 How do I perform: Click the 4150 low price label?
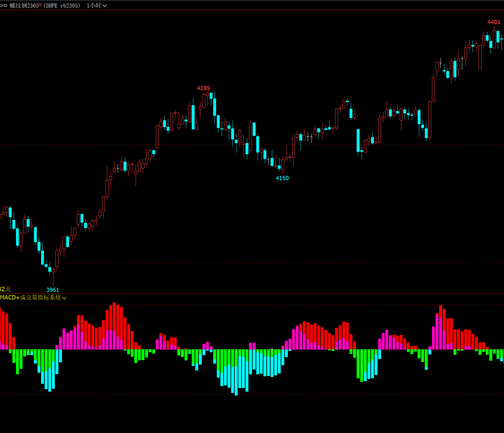[x=282, y=178]
